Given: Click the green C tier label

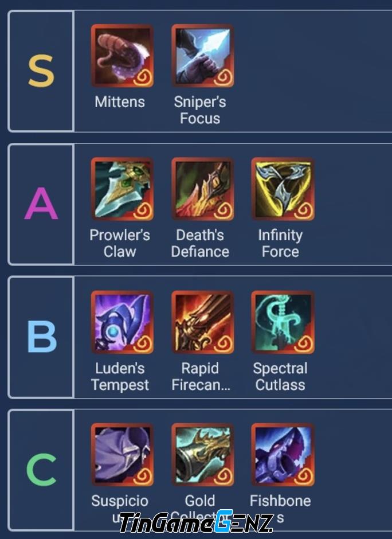Looking at the screenshot, I should (x=41, y=469).
